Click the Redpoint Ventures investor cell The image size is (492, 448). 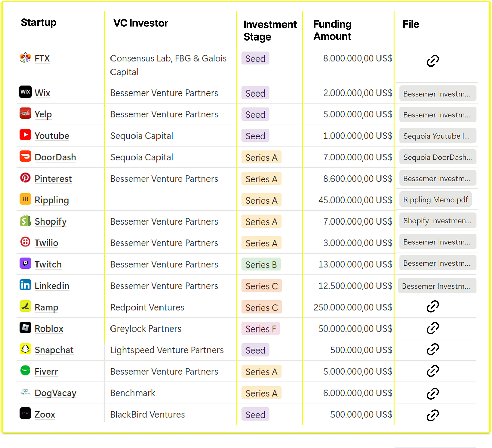click(147, 307)
